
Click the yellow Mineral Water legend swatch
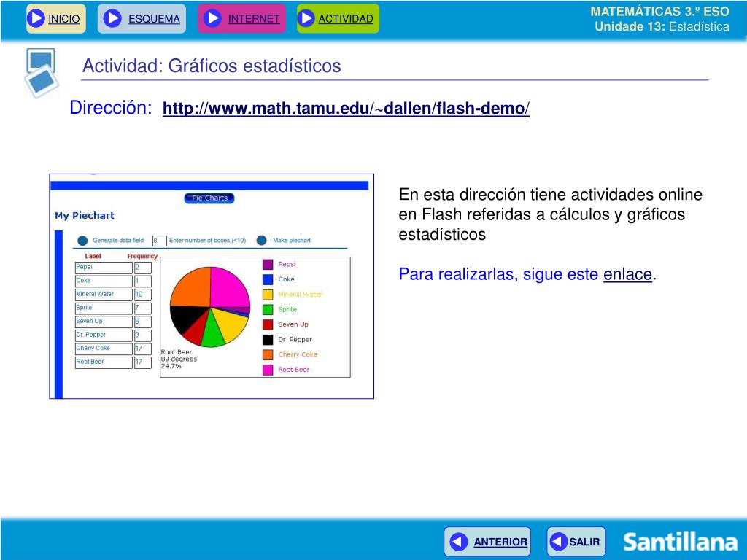pyautogui.click(x=268, y=295)
